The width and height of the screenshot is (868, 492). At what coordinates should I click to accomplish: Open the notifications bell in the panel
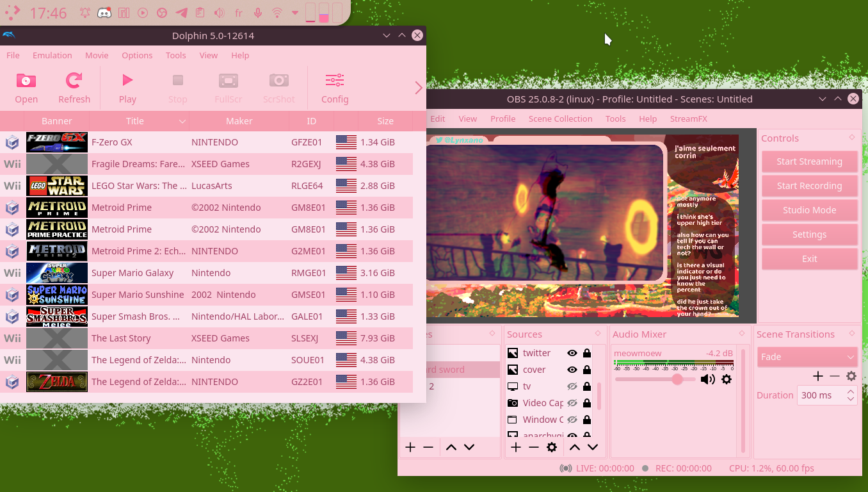84,13
